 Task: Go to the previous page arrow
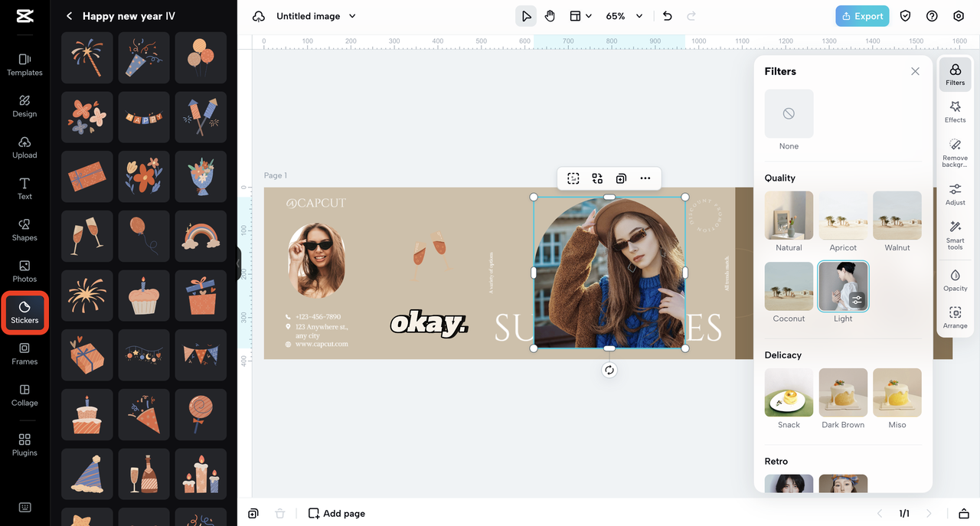[879, 513]
